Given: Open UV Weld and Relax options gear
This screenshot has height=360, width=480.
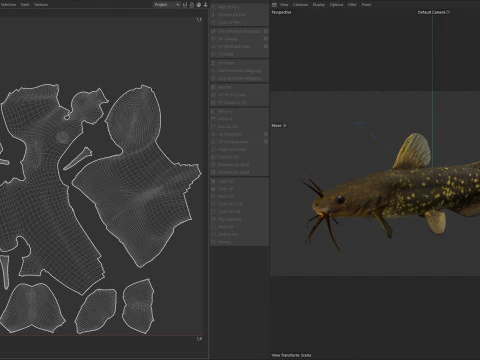Looking at the screenshot, I should click(266, 46).
